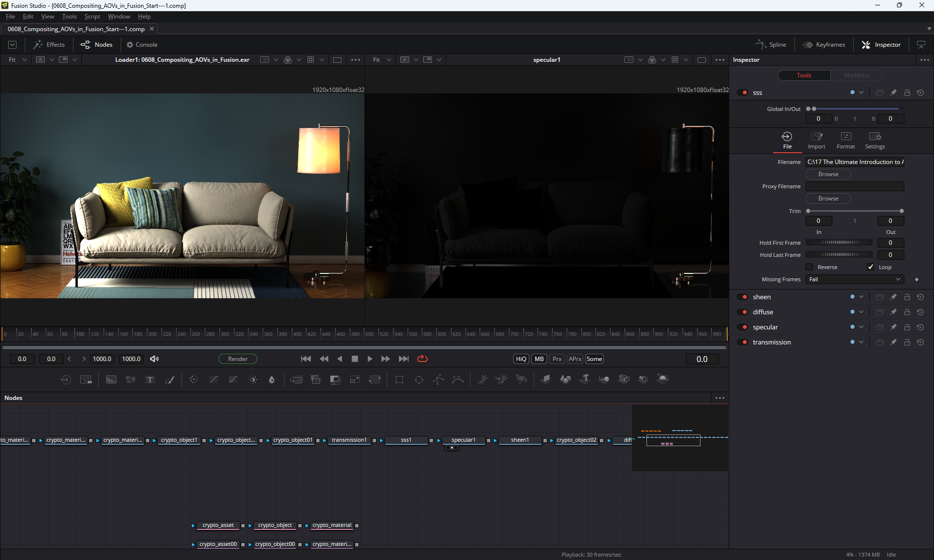Open the Missing Frames dropdown

pyautogui.click(x=855, y=279)
